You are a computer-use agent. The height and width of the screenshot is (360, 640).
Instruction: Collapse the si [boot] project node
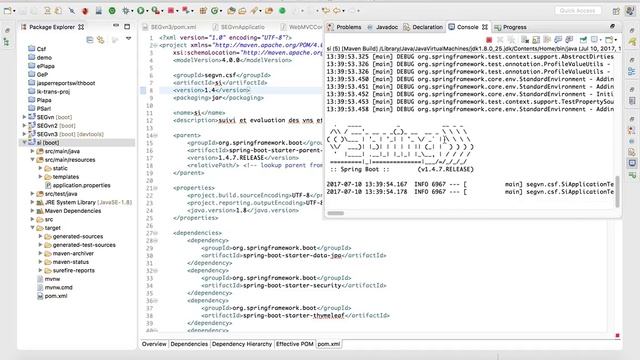coord(24,143)
